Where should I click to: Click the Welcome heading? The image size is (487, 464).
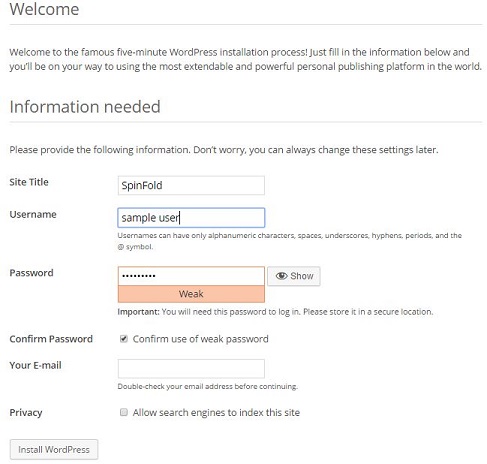pyautogui.click(x=44, y=9)
